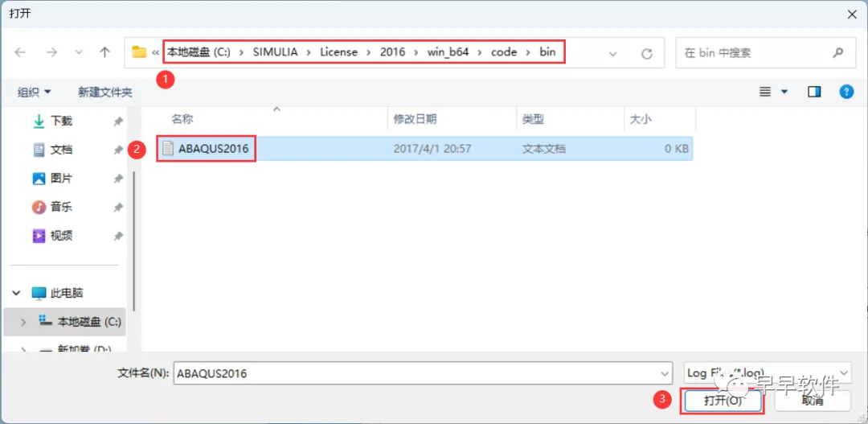Open 图片 in navigation pane

tap(61, 179)
